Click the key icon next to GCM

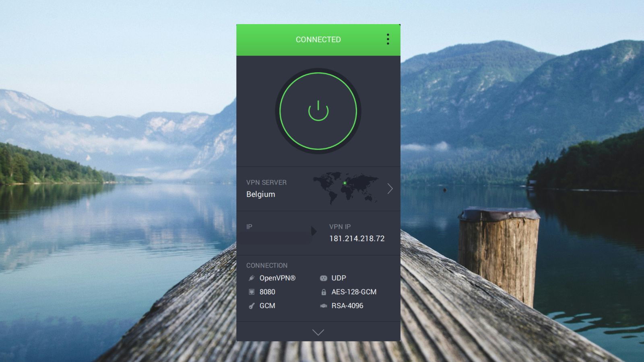[252, 306]
